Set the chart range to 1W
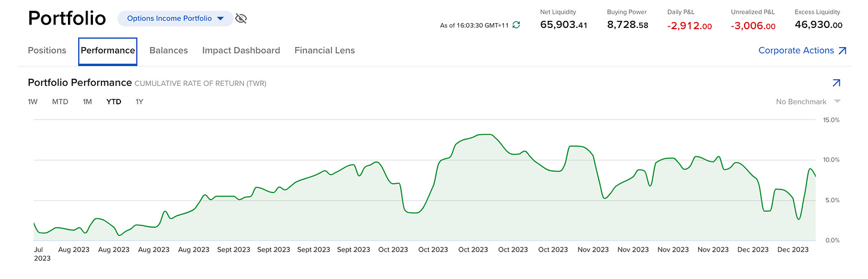This screenshot has height=279, width=868. tap(33, 102)
